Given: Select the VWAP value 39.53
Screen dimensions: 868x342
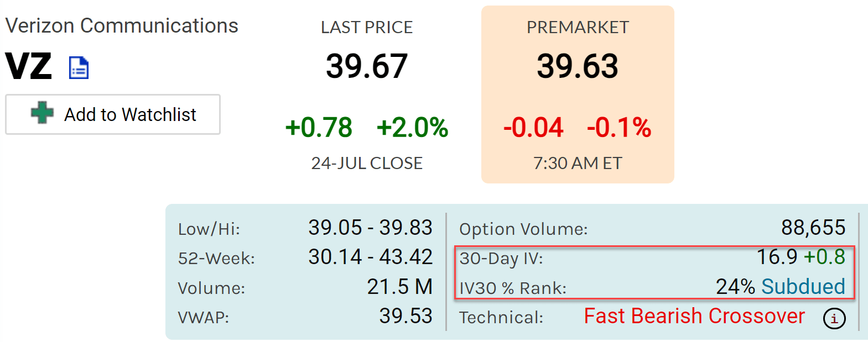Looking at the screenshot, I should pyautogui.click(x=406, y=316).
